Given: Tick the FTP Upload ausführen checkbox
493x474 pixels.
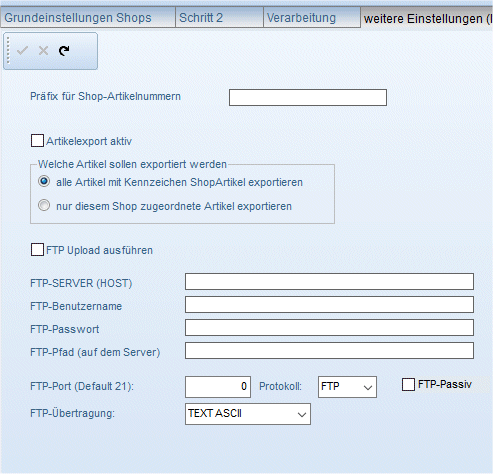Looking at the screenshot, I should pos(37,250).
